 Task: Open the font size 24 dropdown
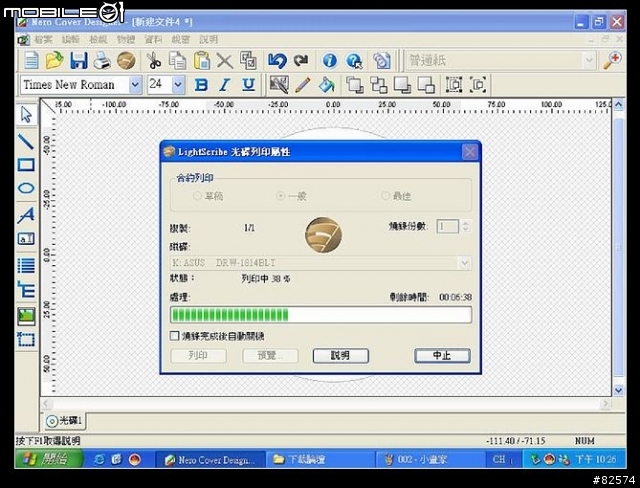(x=178, y=85)
